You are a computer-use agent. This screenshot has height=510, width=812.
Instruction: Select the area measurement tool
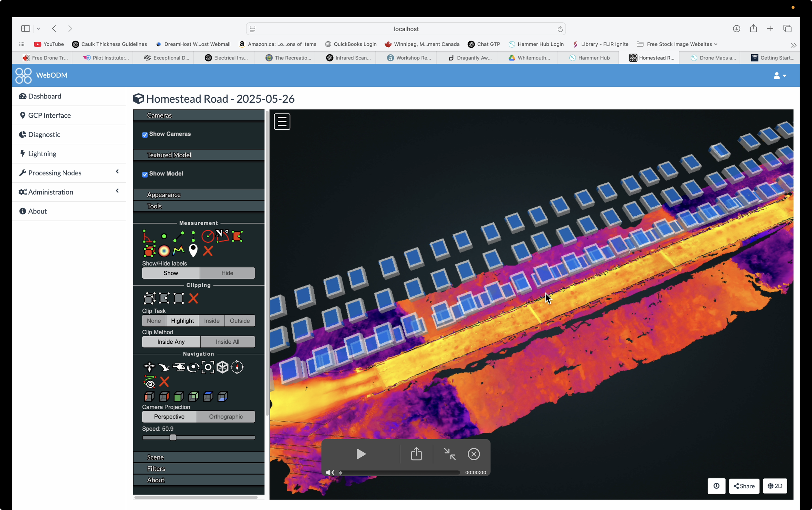coord(237,236)
